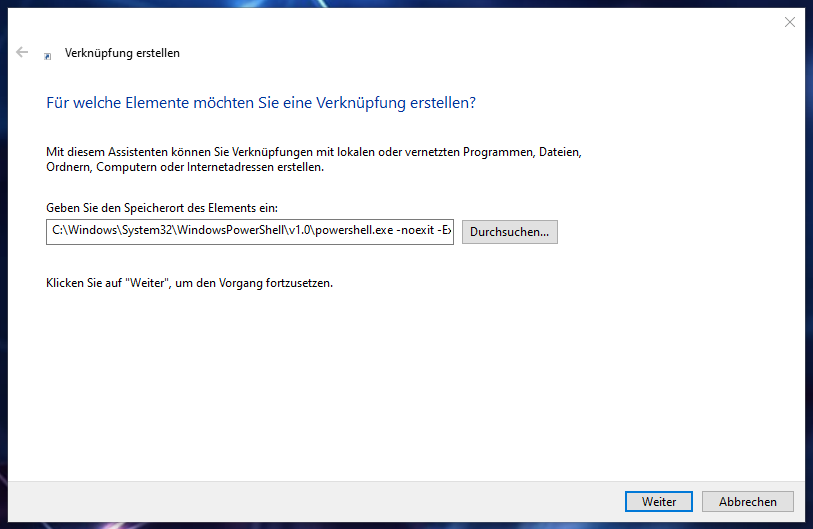The height and width of the screenshot is (529, 813).
Task: Close the shortcut wizard with the X
Action: click(790, 22)
